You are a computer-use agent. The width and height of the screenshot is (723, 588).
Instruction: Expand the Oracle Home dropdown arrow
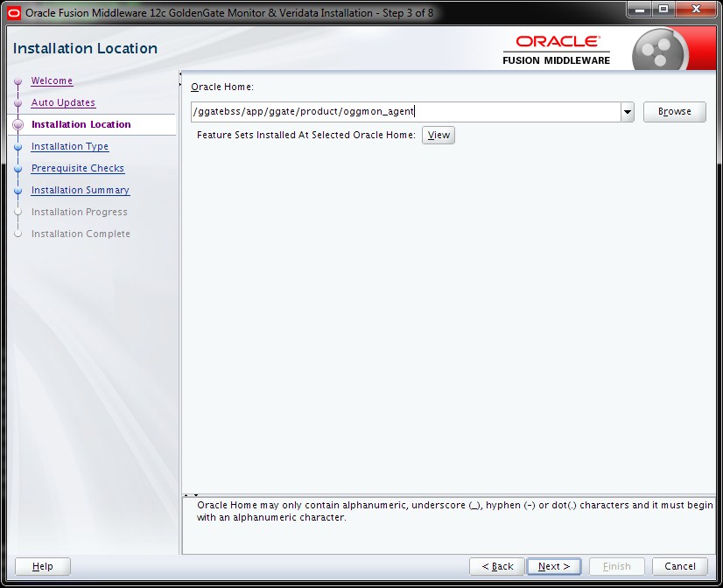pyautogui.click(x=627, y=112)
